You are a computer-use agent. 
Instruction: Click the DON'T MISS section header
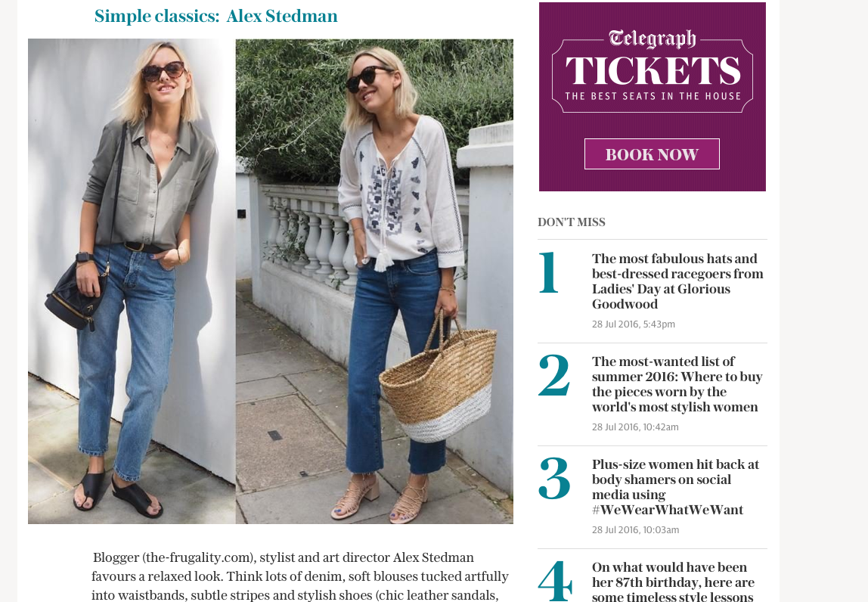click(x=572, y=222)
